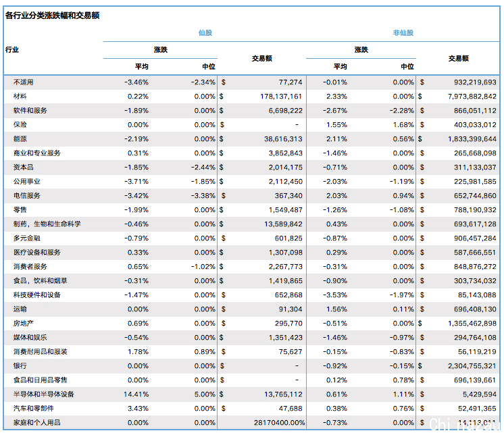Viewport: 504px width, 433px height.
Task: Click the cell showing -3.71%
Action: 136,181
